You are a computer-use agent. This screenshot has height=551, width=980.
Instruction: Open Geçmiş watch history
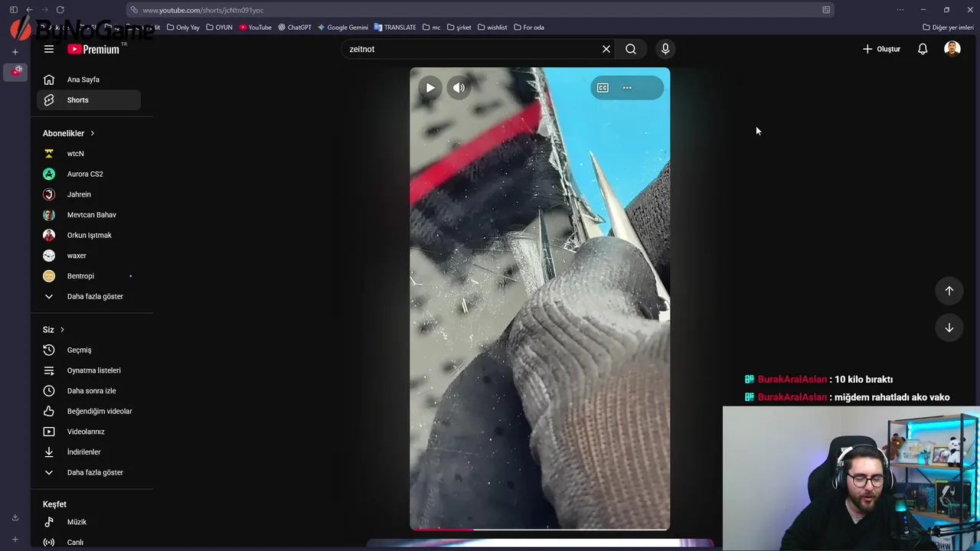tap(89, 350)
